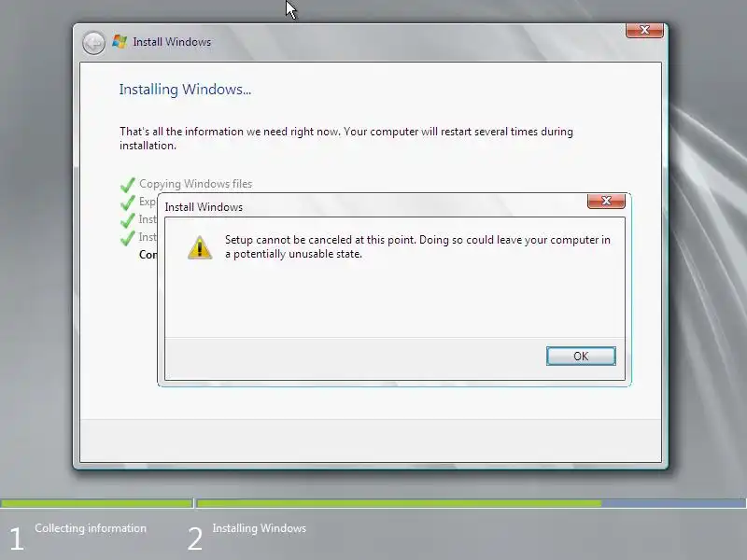This screenshot has width=747, height=560.
Task: Click the bold partially hidden 'Con' step
Action: (148, 255)
